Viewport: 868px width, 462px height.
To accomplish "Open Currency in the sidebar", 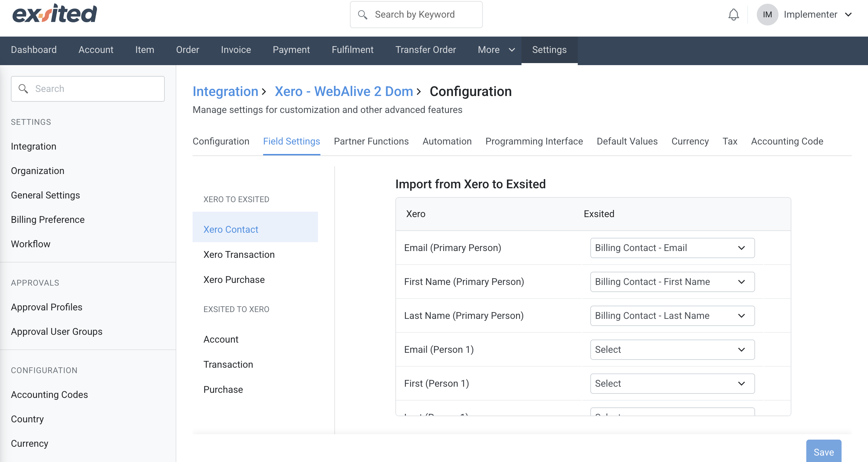I will click(x=29, y=444).
